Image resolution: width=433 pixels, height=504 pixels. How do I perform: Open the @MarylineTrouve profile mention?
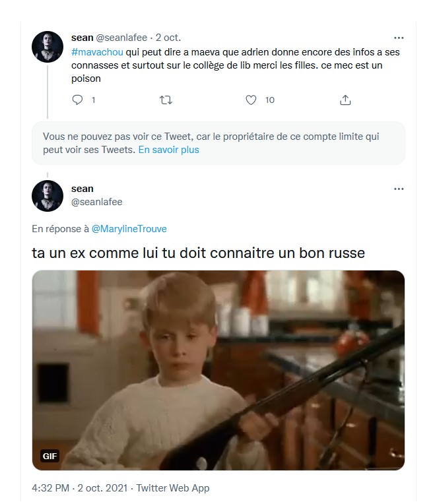coord(129,229)
